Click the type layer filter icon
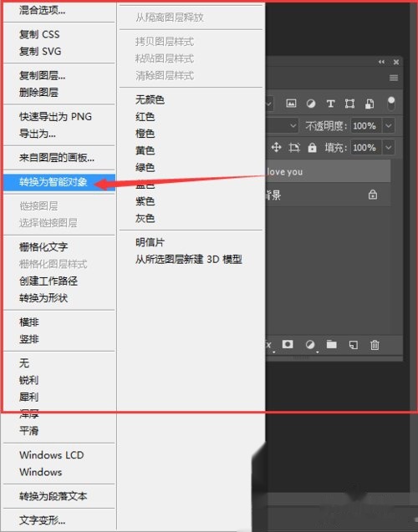The width and height of the screenshot is (418, 532). click(x=330, y=104)
